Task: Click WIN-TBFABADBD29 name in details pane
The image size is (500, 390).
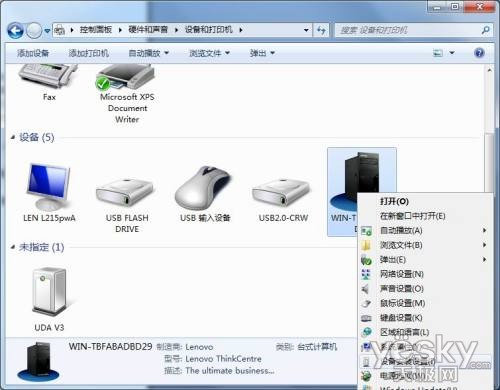Action: (x=110, y=346)
